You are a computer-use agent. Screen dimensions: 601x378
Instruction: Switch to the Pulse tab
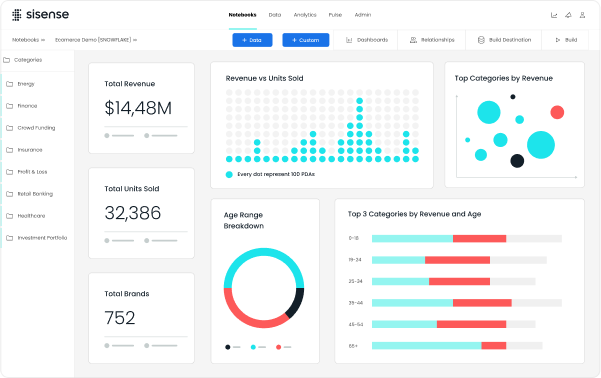[335, 15]
